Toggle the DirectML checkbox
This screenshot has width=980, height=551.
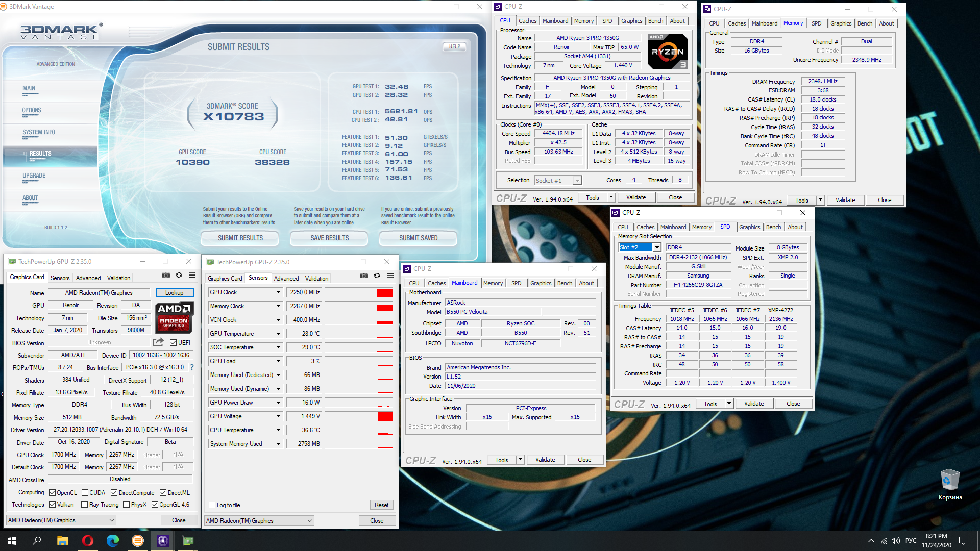click(163, 493)
